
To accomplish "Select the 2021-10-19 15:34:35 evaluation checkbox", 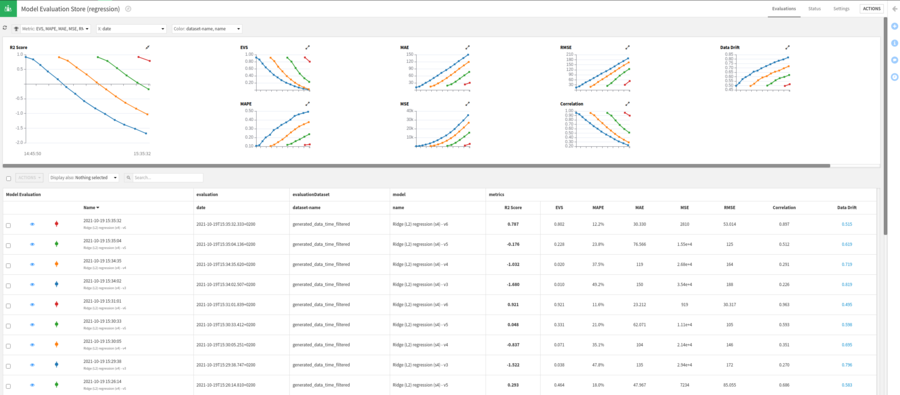I will tap(8, 266).
